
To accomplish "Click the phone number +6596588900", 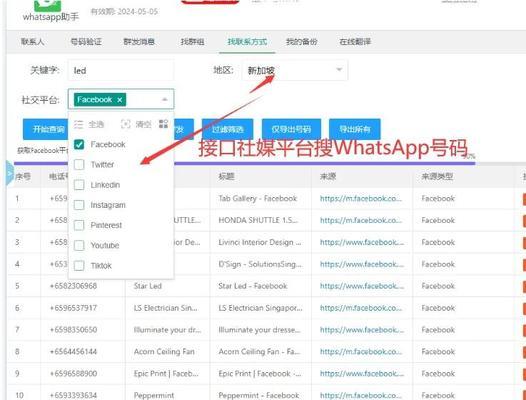I will pyautogui.click(x=73, y=373).
